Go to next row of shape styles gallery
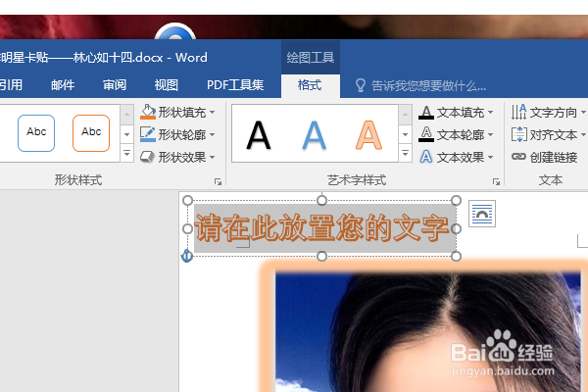The image size is (588, 392). (x=126, y=134)
